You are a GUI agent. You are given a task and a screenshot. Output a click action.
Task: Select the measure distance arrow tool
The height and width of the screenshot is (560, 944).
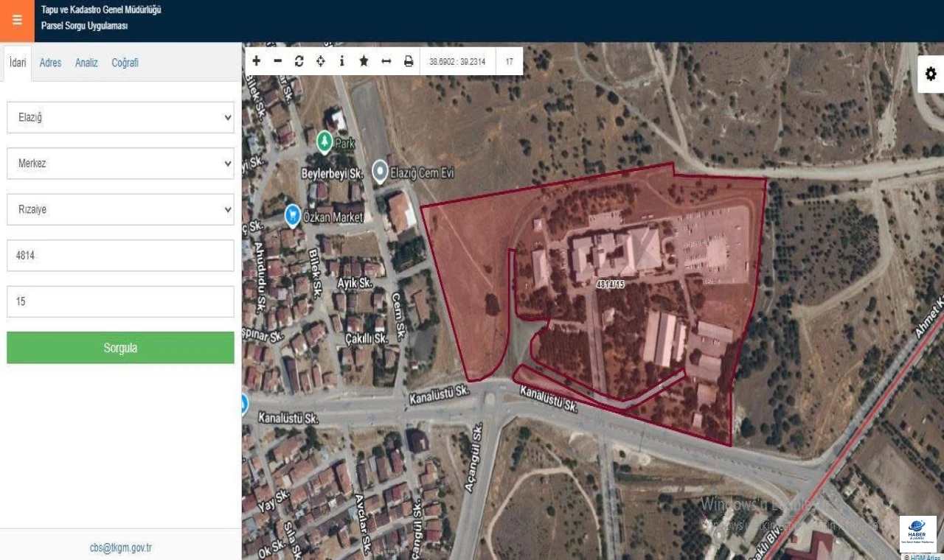click(386, 61)
